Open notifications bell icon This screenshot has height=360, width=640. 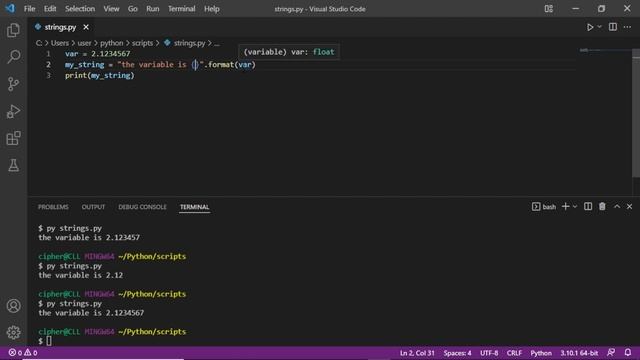628,352
